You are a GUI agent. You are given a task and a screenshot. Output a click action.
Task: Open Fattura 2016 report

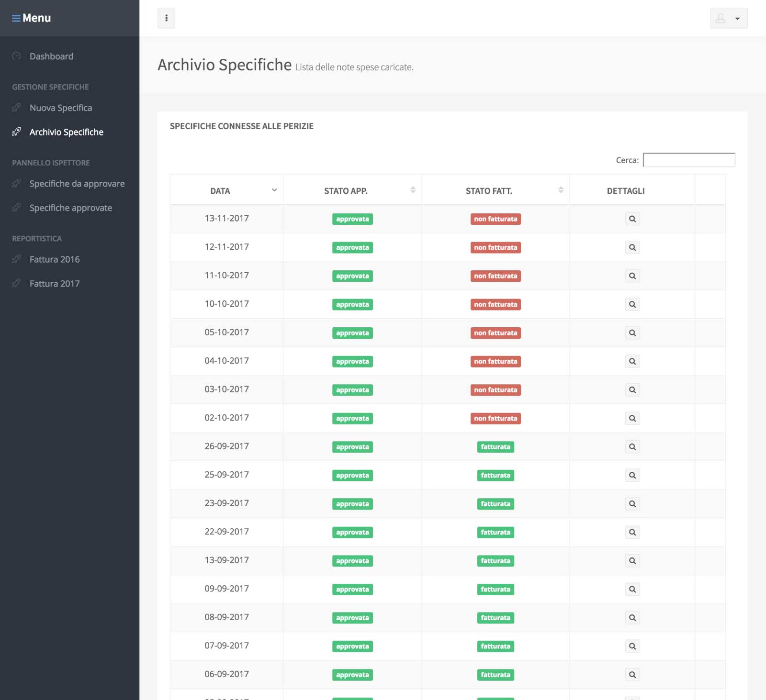click(x=55, y=259)
